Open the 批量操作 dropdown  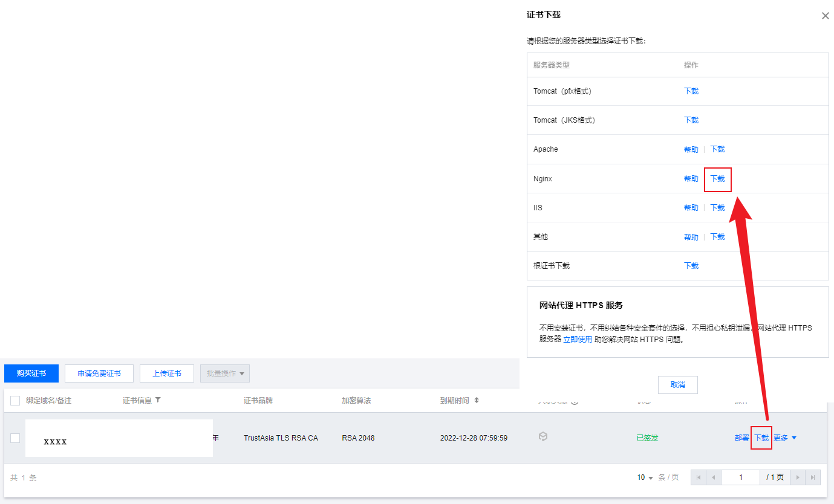click(224, 373)
